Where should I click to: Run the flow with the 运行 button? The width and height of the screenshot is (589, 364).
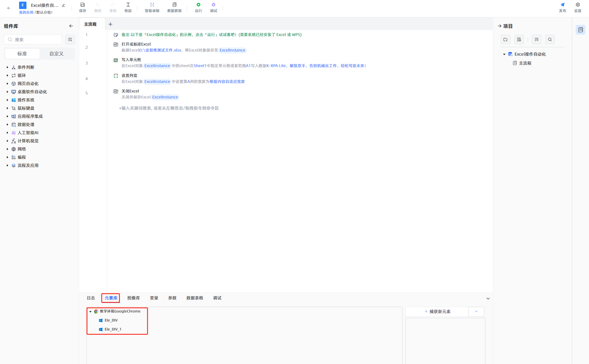[199, 7]
